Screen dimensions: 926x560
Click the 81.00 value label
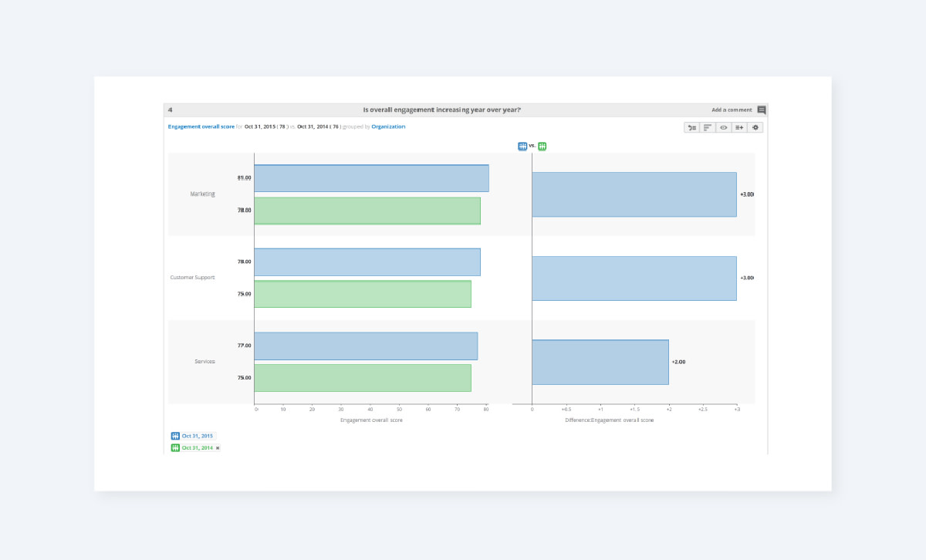[x=244, y=178]
